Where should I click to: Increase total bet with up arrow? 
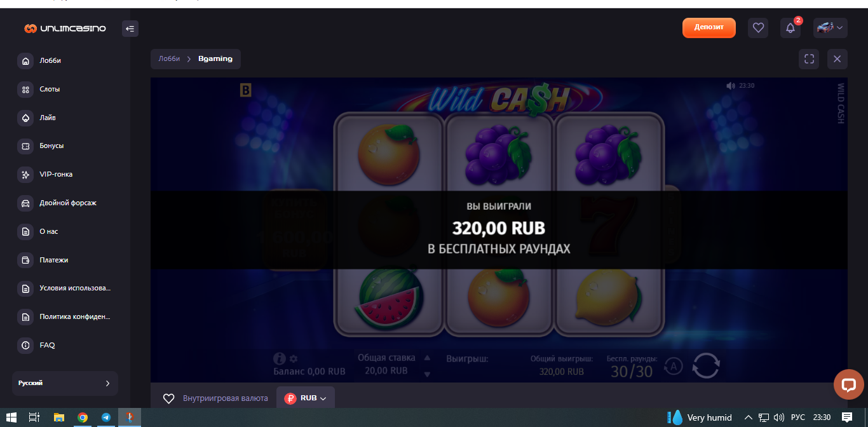(x=427, y=358)
